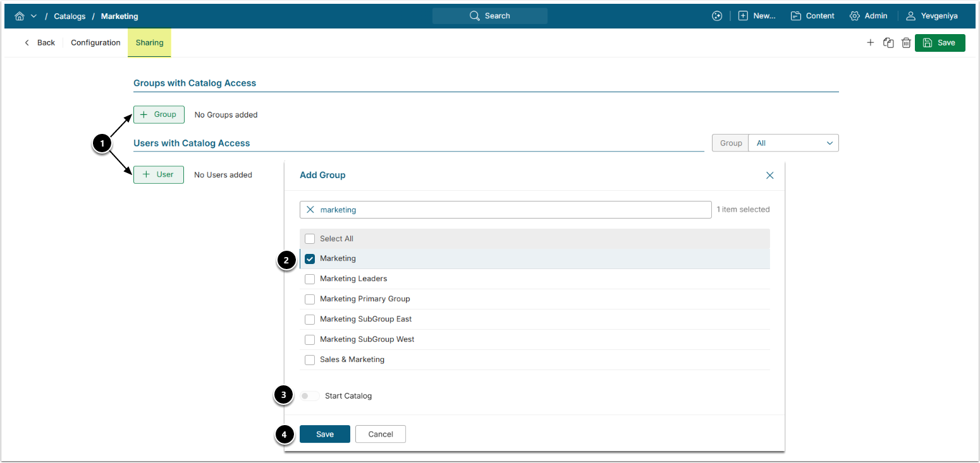Open the Catalogs breadcrumb link
Image resolution: width=980 pixels, height=463 pixels.
coord(70,16)
